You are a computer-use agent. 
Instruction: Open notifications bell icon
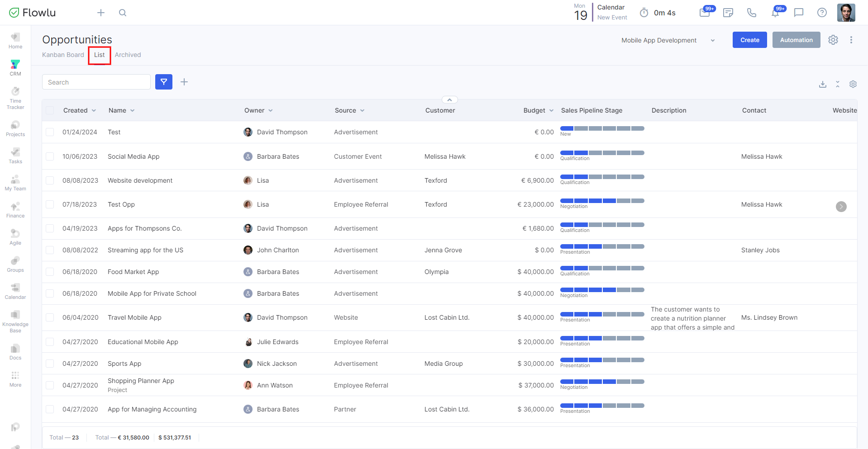775,13
